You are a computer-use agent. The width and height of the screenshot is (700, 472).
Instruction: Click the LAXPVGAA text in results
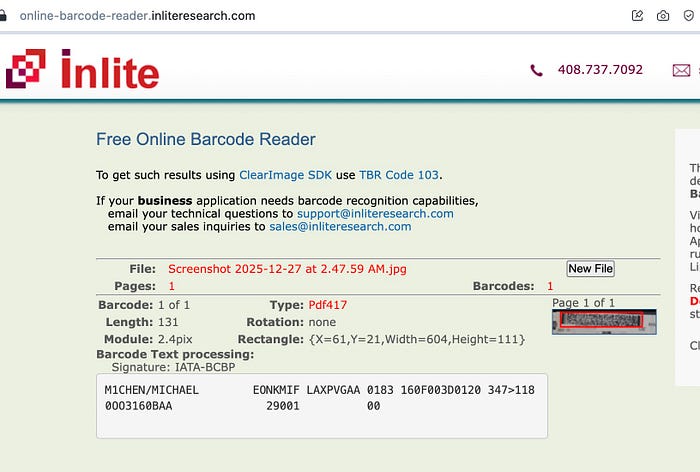pos(333,390)
